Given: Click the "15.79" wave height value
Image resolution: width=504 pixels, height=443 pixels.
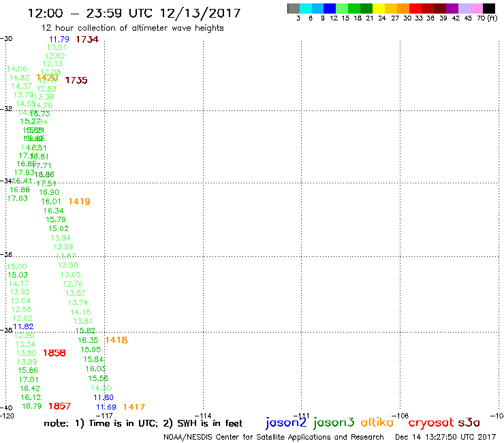Looking at the screenshot, I should (x=56, y=219).
